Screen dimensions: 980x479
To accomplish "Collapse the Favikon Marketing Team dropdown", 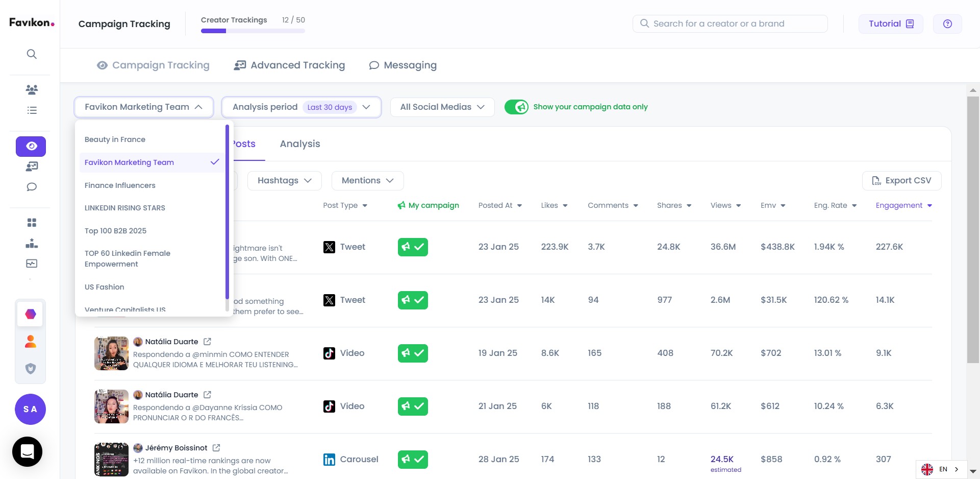I will (144, 107).
